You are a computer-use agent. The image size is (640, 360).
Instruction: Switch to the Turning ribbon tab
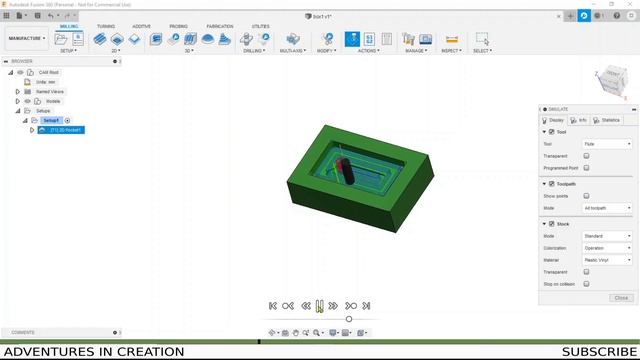(106, 26)
